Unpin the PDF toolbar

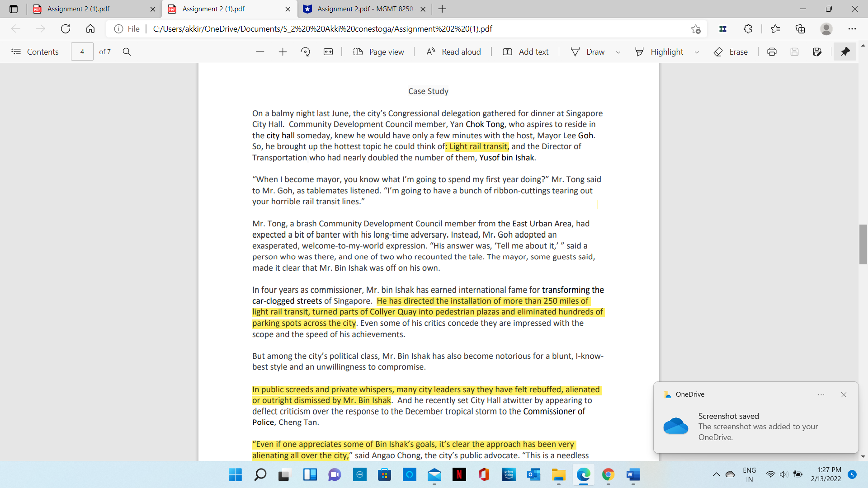pyautogui.click(x=845, y=52)
